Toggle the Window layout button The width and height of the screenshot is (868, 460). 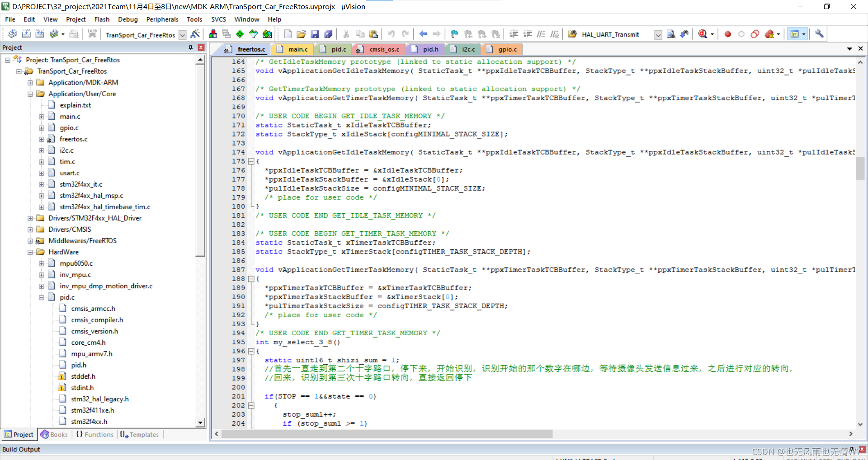click(x=794, y=34)
